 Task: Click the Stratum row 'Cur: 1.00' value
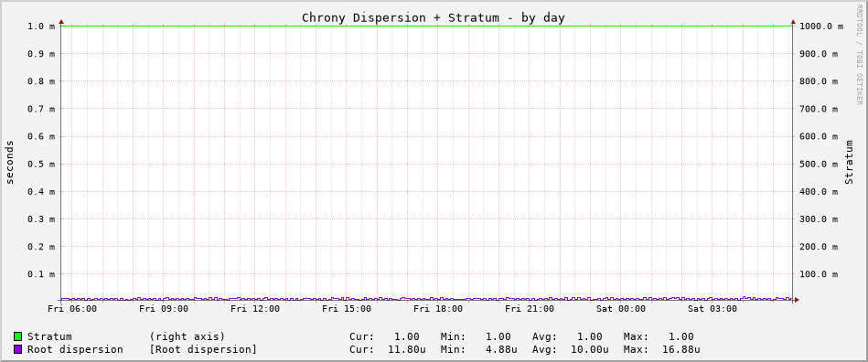(384, 336)
